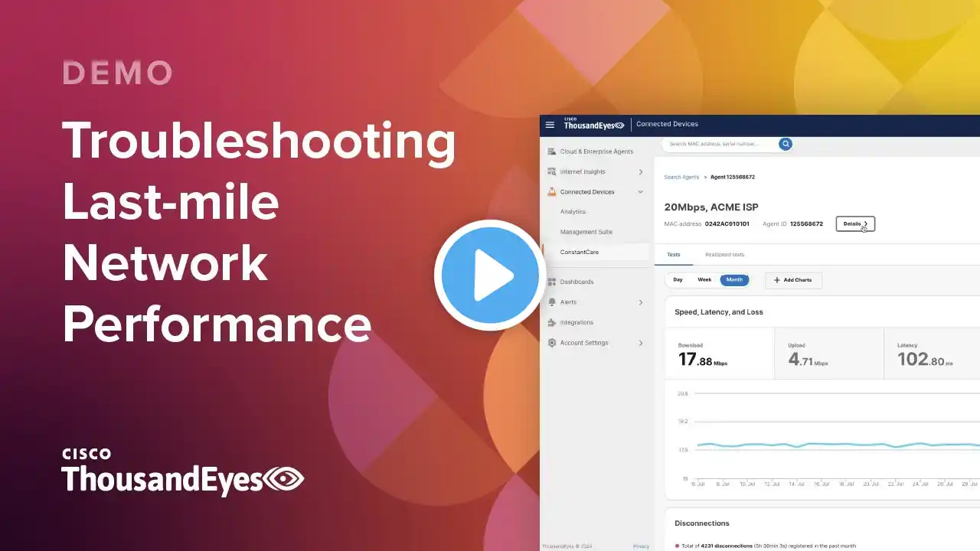The height and width of the screenshot is (551, 980).
Task: Click the Alerts bell icon
Action: tap(552, 302)
